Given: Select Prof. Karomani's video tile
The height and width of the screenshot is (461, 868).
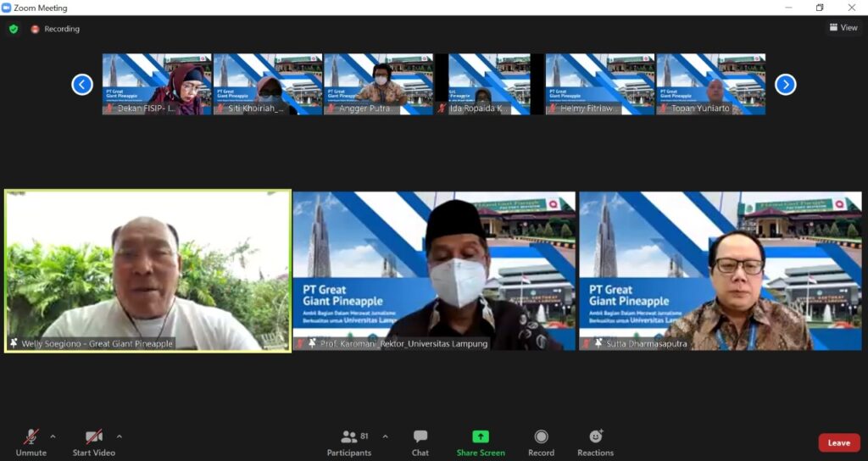Looking at the screenshot, I should (434, 270).
